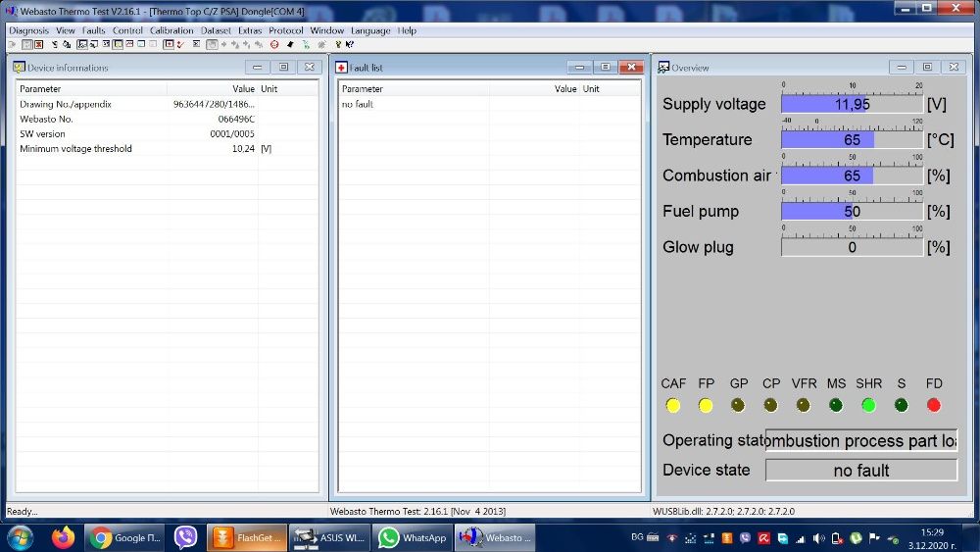Click the CP indicator lamp
Screen dimensions: 980x552
[x=770, y=406]
